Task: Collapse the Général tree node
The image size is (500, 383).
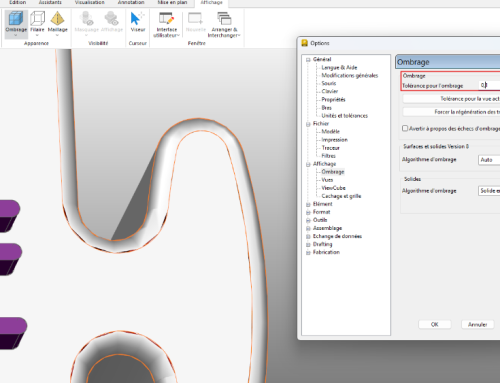Action: tap(308, 60)
